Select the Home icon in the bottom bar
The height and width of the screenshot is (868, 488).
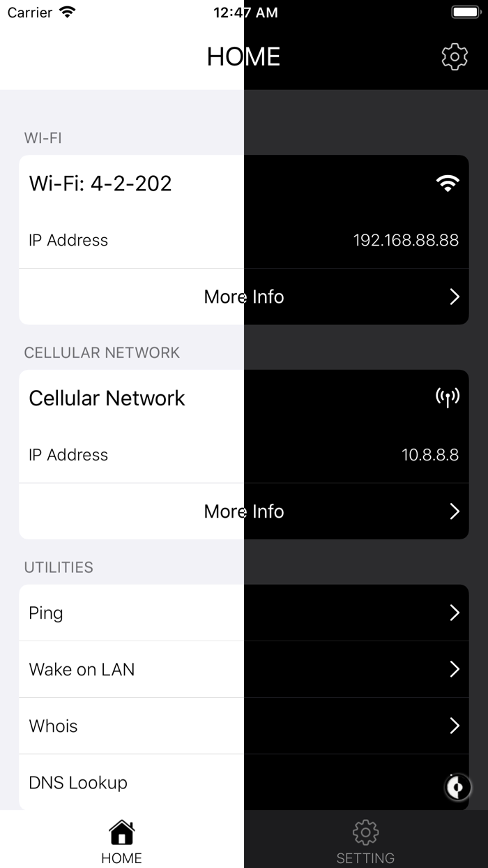[121, 832]
